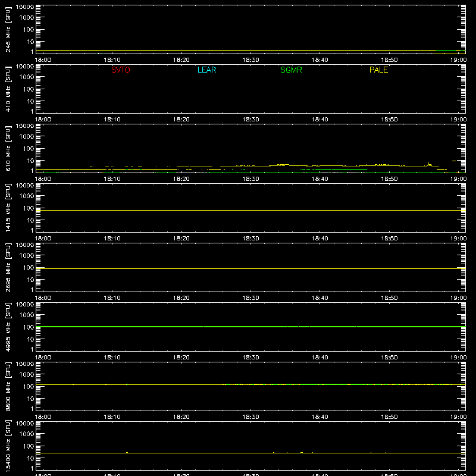Viewport: 476px width, 476px height.
Task: Click 18:10 tick label under 1415 MHz panel
Action: coord(112,239)
